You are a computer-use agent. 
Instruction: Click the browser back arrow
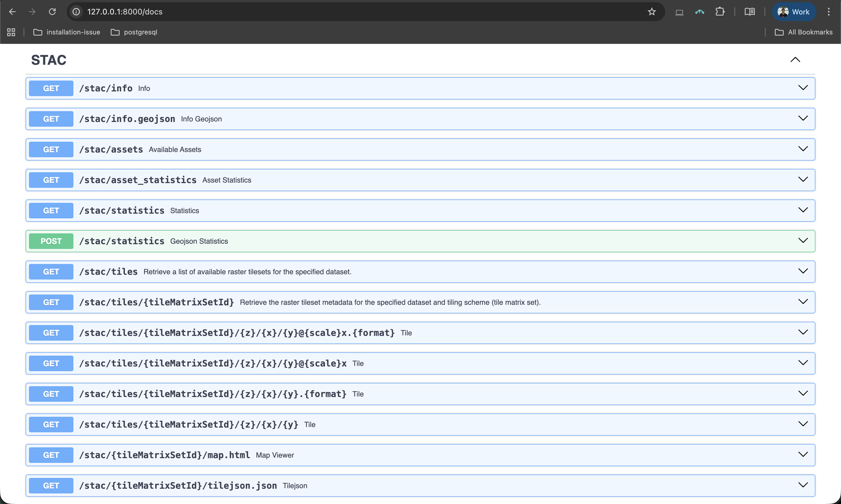12,12
